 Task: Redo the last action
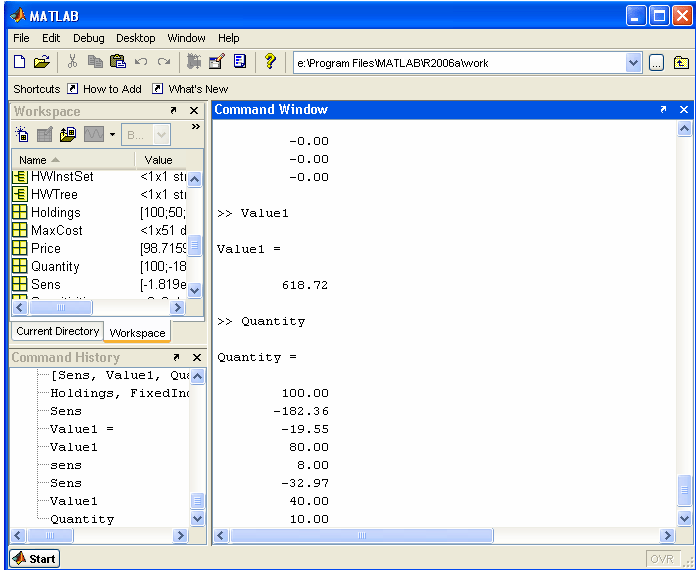164,62
